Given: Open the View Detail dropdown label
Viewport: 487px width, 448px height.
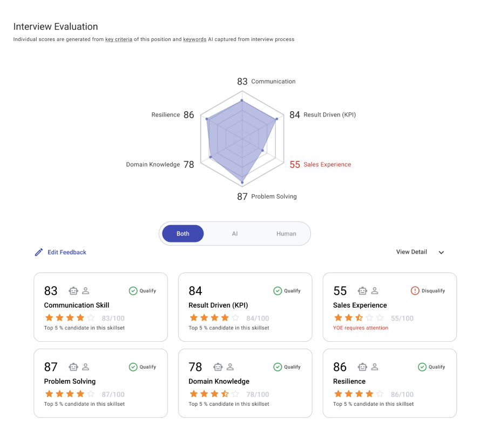Looking at the screenshot, I should (411, 252).
